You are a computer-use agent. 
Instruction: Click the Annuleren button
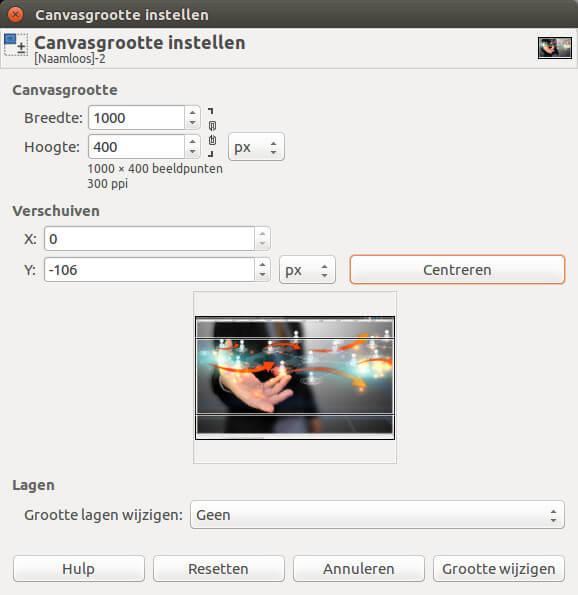click(359, 569)
